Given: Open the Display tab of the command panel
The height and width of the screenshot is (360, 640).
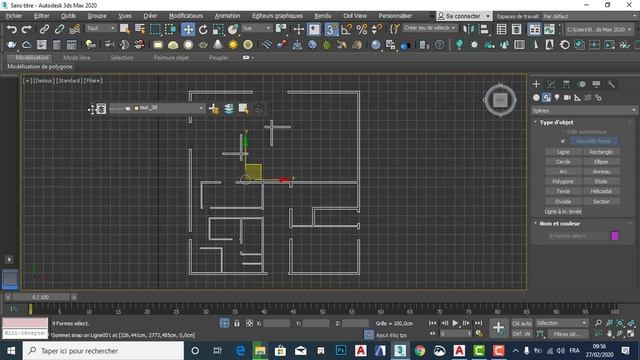Looking at the screenshot, I should [596, 84].
